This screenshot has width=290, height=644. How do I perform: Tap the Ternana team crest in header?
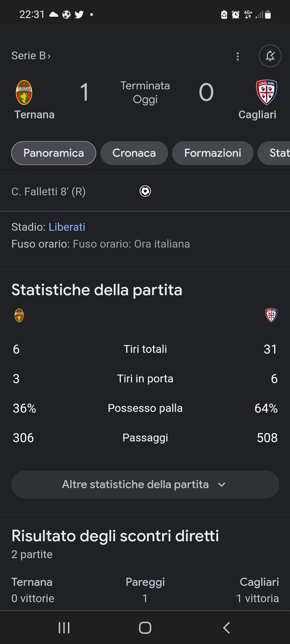click(x=24, y=92)
